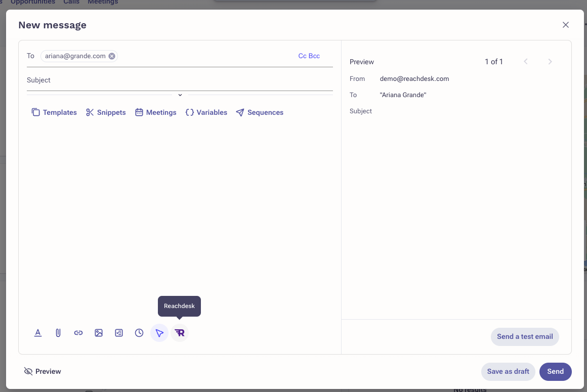Click Send a test email
587x392 pixels.
(x=525, y=336)
